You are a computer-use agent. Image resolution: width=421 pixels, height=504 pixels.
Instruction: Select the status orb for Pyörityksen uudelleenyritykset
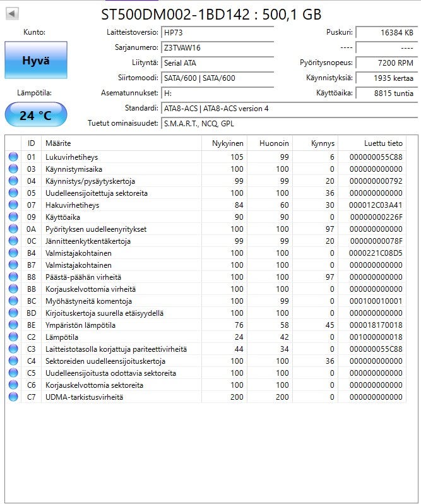click(x=13, y=229)
